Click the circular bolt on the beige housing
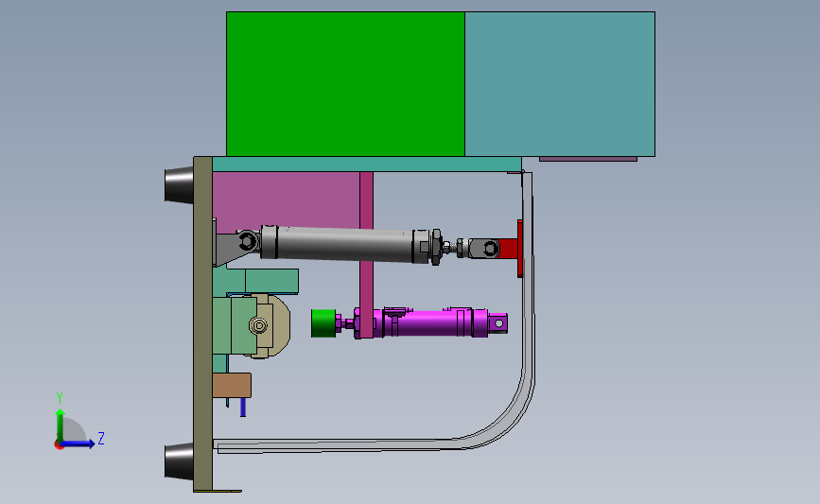 click(258, 325)
